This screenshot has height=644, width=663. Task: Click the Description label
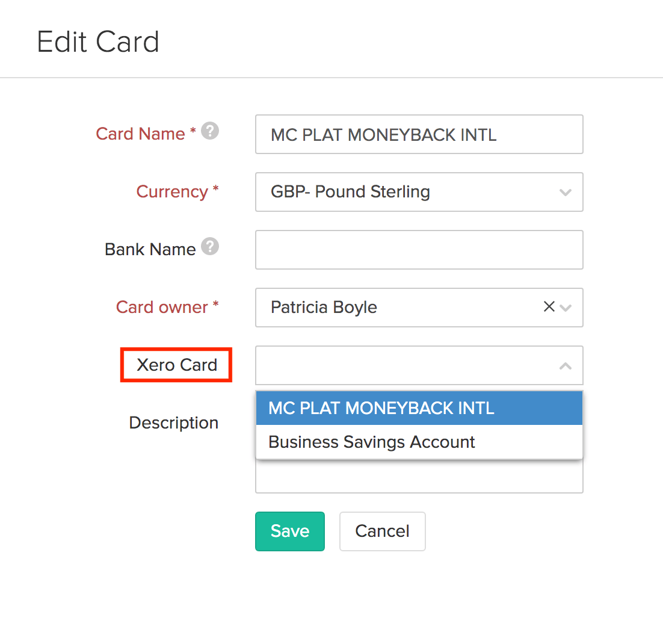coord(173,423)
